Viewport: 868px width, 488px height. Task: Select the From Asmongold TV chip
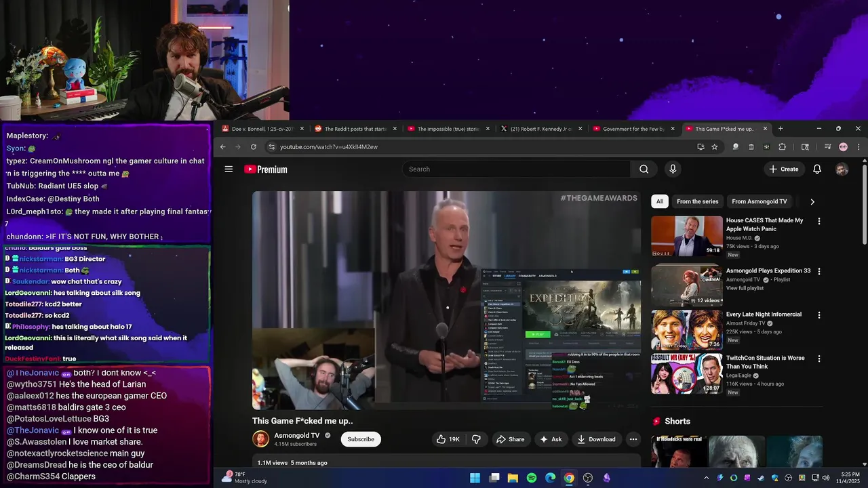pyautogui.click(x=759, y=201)
